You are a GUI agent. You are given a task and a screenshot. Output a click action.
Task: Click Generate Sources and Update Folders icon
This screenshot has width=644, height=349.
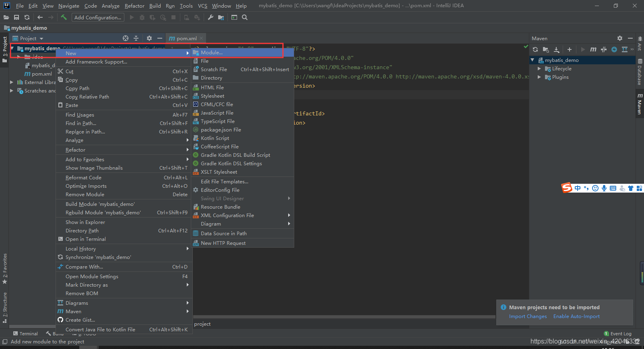[x=546, y=49]
